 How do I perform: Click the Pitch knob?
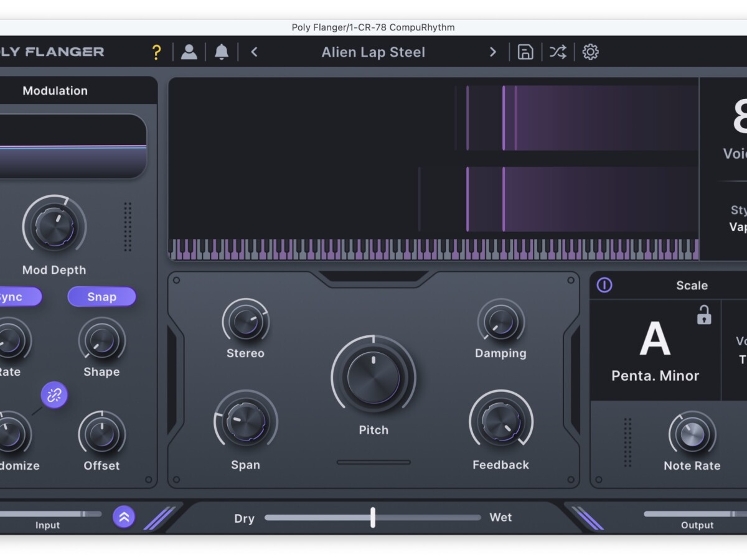(374, 378)
